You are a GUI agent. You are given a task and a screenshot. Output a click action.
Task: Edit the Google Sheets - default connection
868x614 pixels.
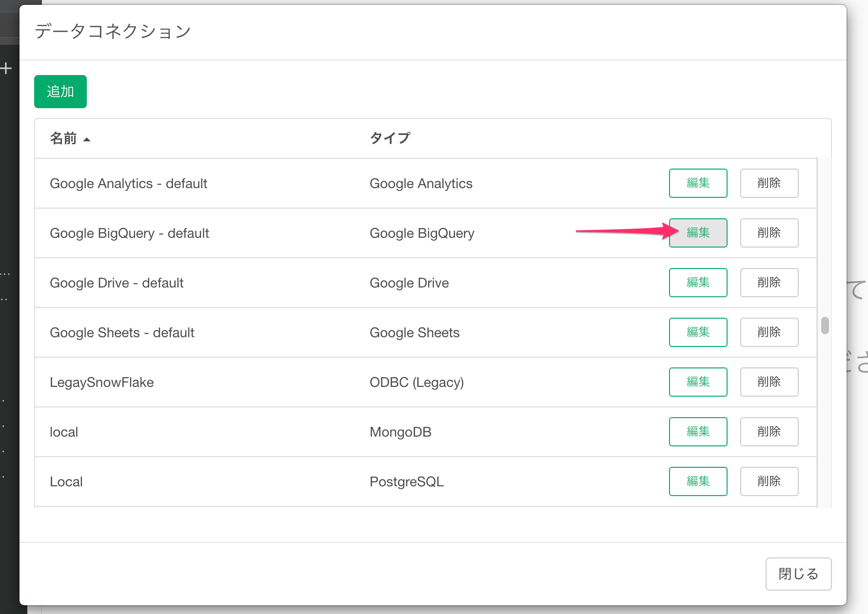tap(698, 332)
